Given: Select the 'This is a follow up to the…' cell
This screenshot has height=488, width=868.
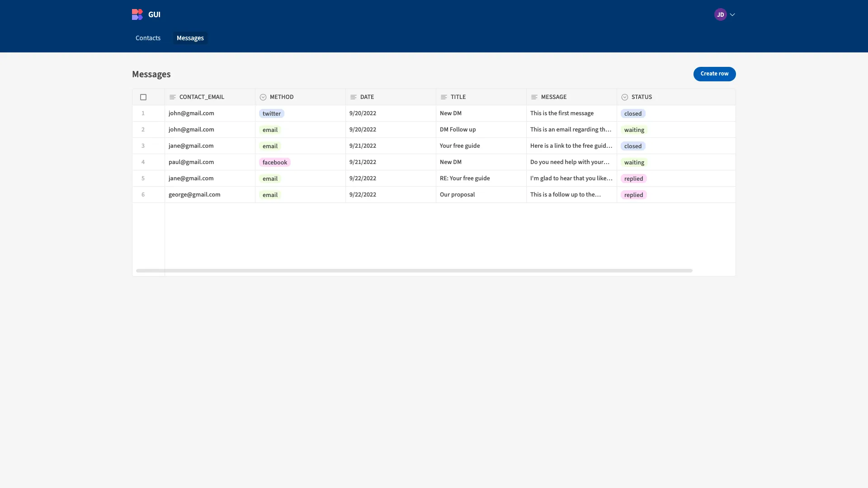Looking at the screenshot, I should tap(571, 195).
